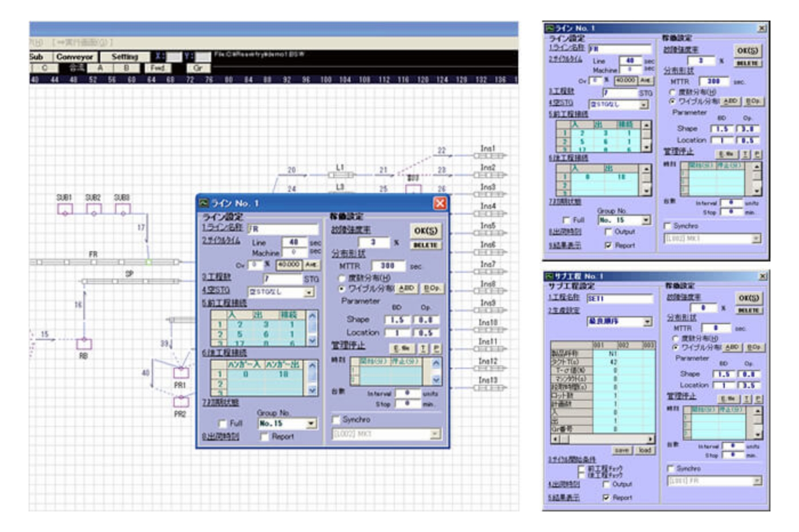Click the SP conveyor line on canvas
Screen dimensions: 799x532
point(131,281)
